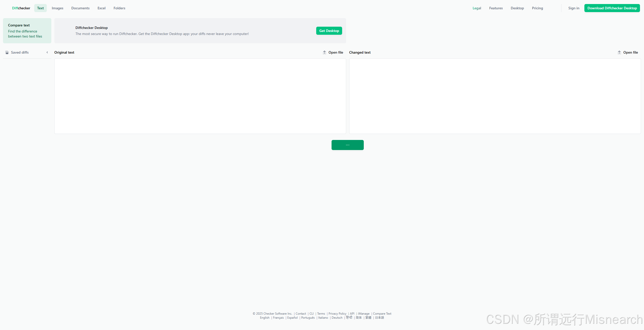The image size is (644, 330).
Task: Click the Get Desktop button
Action: point(329,31)
